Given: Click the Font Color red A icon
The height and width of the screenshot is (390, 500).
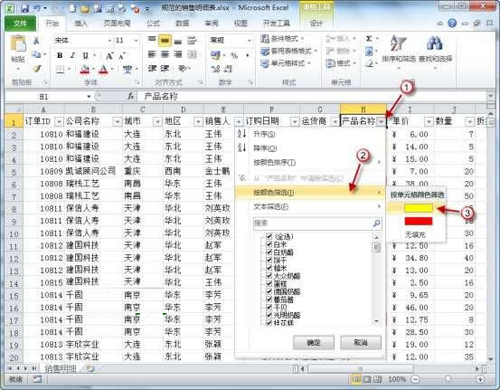Looking at the screenshot, I should 103,69.
